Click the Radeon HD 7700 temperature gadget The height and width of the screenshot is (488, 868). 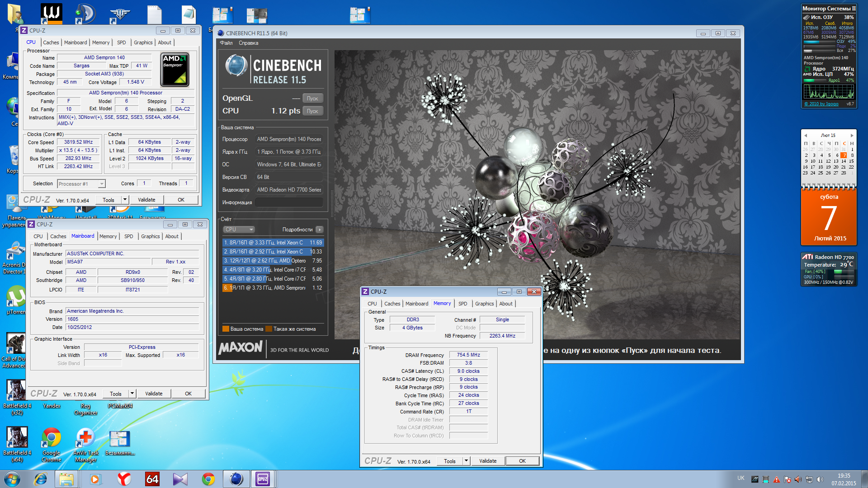tap(829, 269)
